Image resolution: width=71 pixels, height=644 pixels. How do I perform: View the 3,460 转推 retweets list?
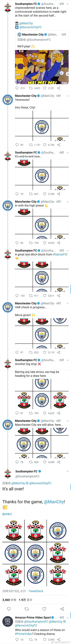[9, 600]
